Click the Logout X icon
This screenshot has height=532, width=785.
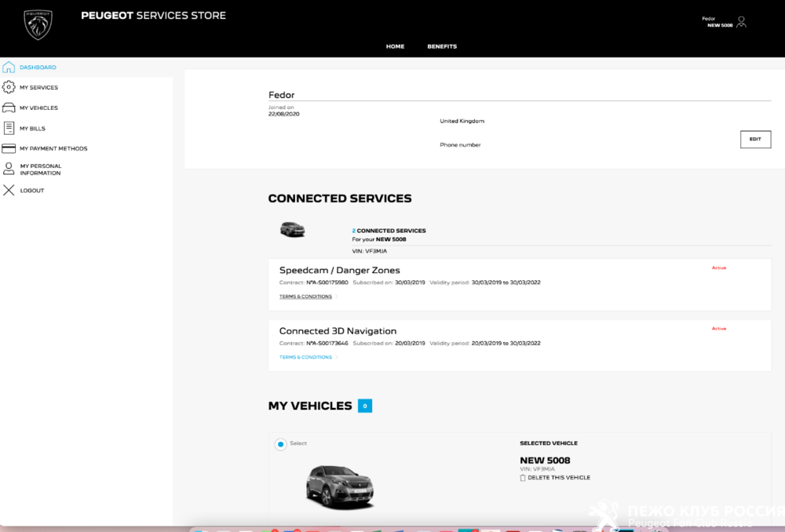coord(9,190)
